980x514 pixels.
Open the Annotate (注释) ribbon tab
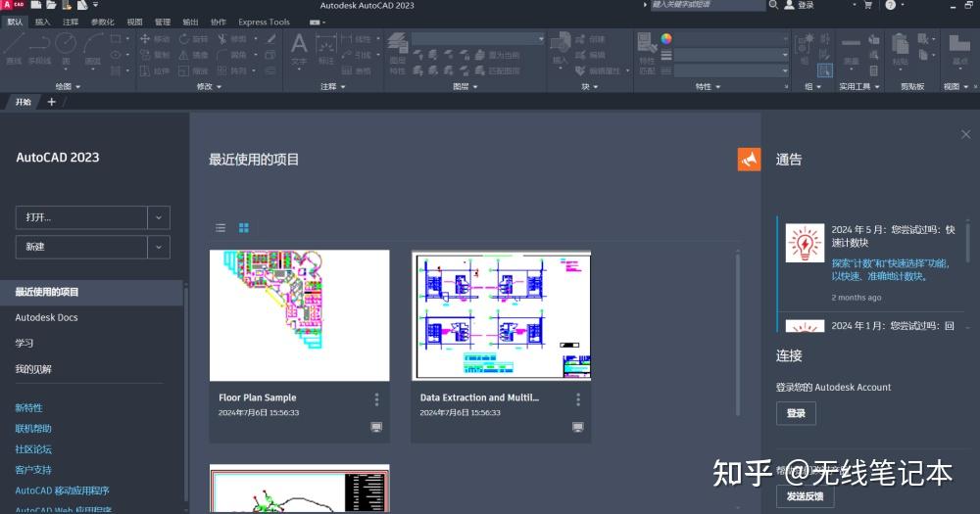click(71, 22)
